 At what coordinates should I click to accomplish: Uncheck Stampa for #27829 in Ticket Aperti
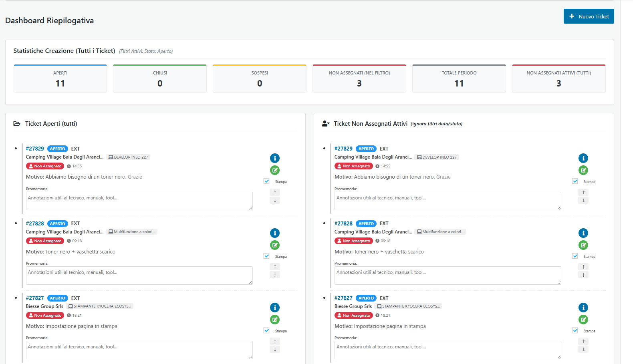tap(266, 181)
